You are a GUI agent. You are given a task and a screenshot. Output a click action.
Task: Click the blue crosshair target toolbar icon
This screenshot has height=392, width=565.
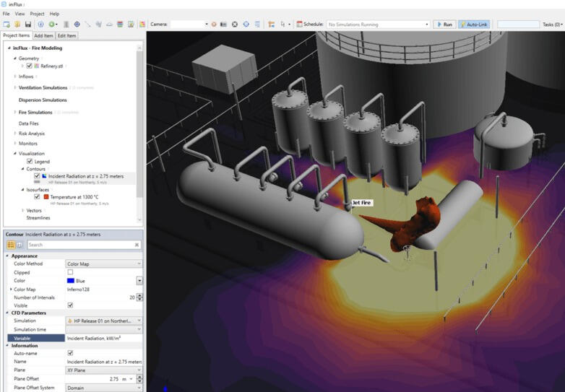click(77, 25)
